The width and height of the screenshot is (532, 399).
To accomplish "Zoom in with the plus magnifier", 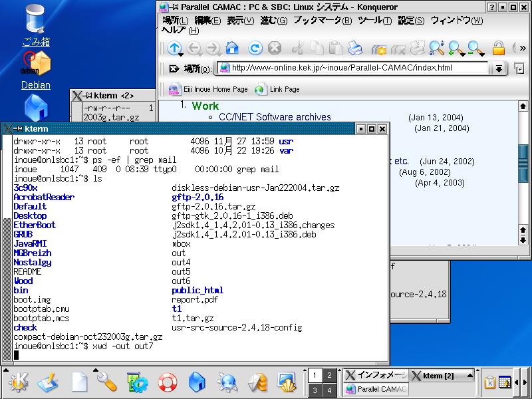I will (x=455, y=48).
